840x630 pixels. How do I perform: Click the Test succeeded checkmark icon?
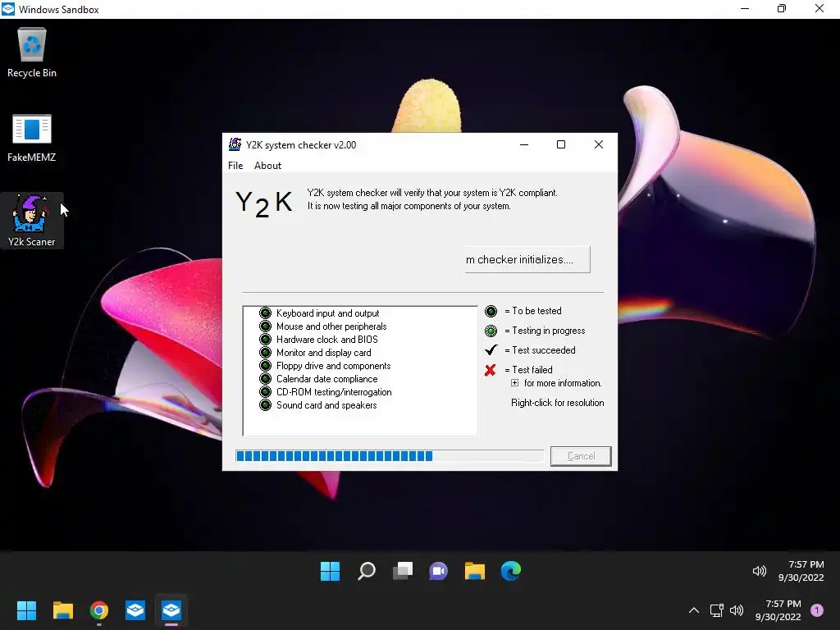(491, 349)
